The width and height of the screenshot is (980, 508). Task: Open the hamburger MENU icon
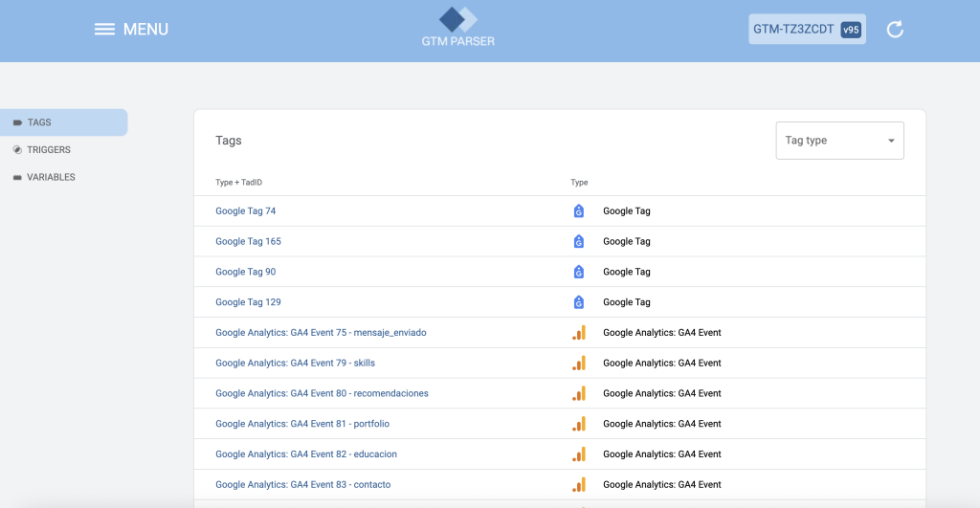[x=104, y=30]
